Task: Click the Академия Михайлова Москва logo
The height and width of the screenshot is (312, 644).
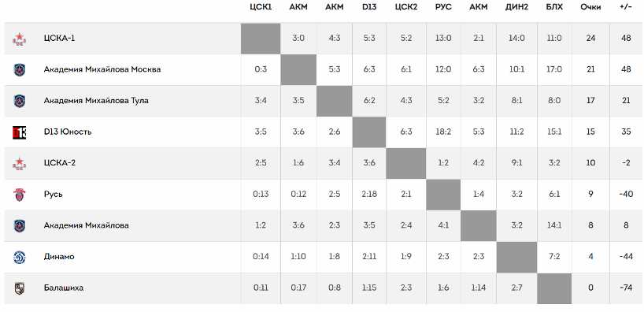Action: [20, 69]
